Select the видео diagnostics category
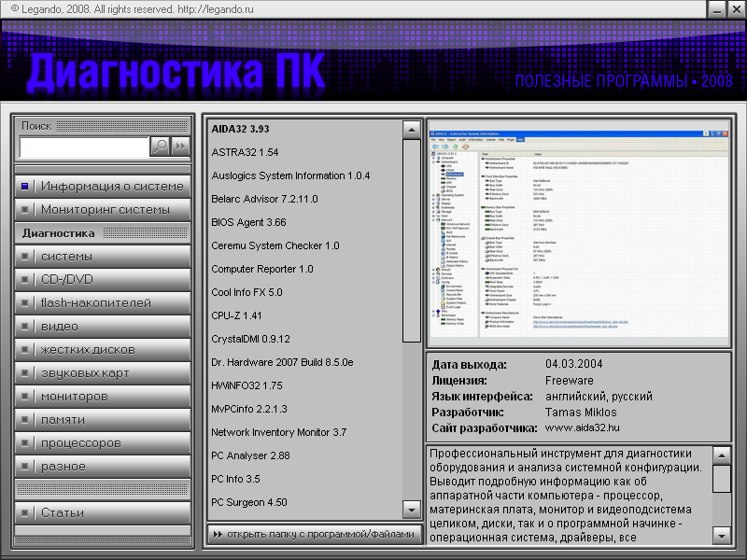The width and height of the screenshot is (747, 560). point(103,326)
